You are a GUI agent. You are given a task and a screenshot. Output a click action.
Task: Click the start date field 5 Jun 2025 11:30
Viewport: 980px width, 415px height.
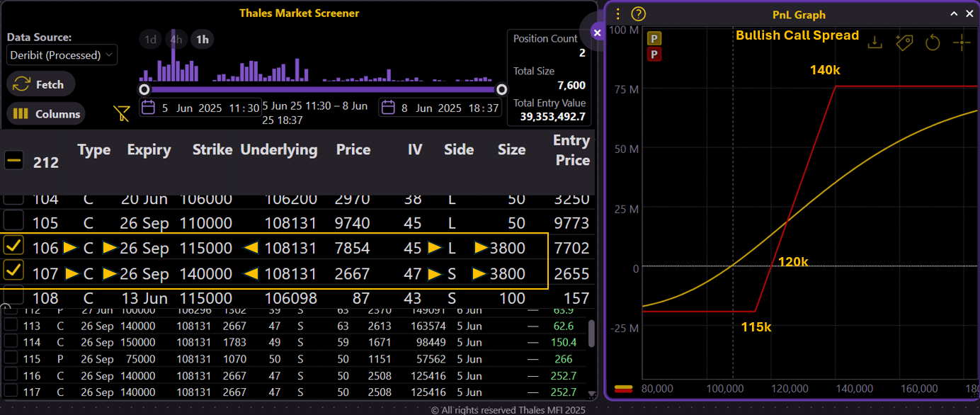point(201,108)
